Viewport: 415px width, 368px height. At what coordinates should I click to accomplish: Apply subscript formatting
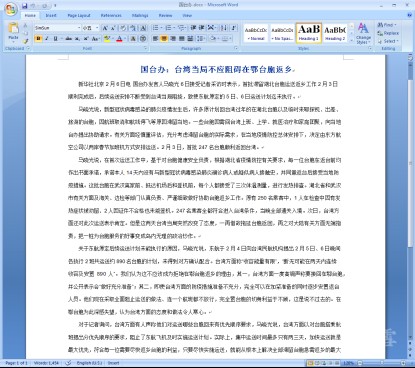(77, 39)
